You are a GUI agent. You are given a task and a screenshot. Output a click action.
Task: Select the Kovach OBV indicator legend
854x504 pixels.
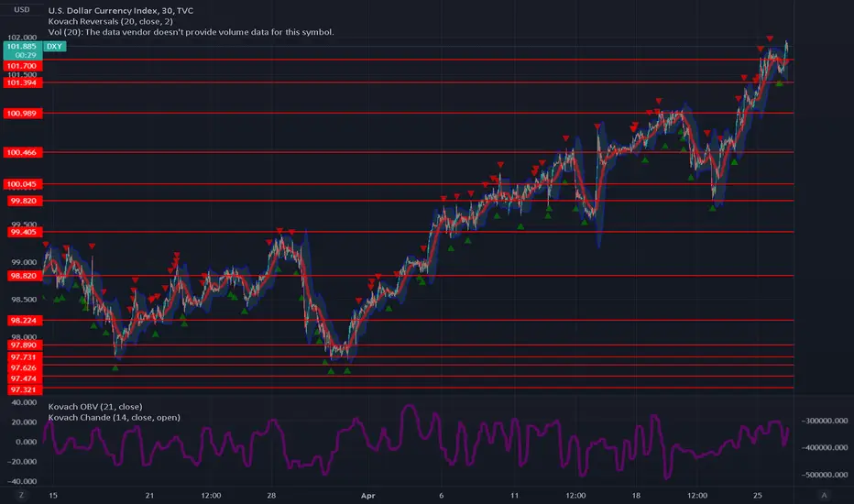[x=95, y=407]
